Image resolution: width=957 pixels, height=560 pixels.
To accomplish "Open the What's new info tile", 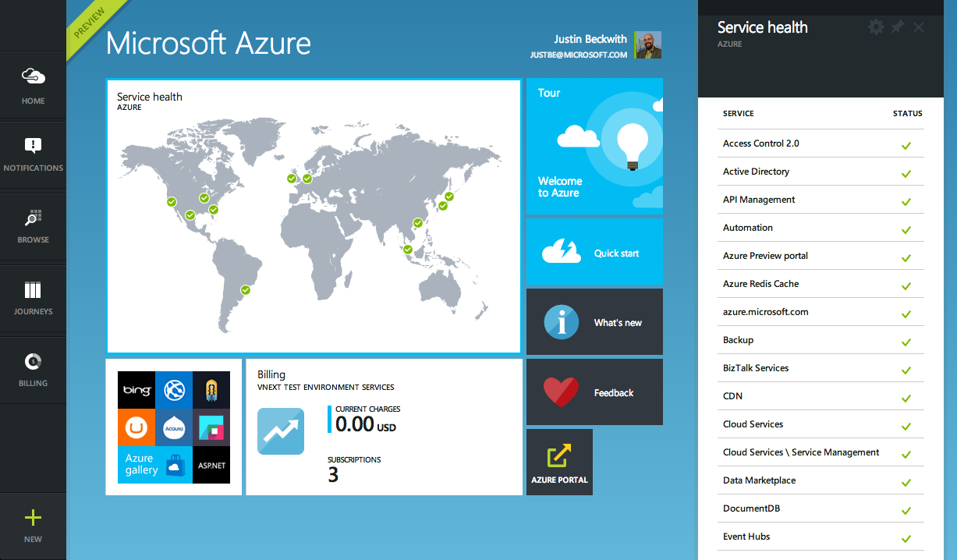I will tap(594, 322).
